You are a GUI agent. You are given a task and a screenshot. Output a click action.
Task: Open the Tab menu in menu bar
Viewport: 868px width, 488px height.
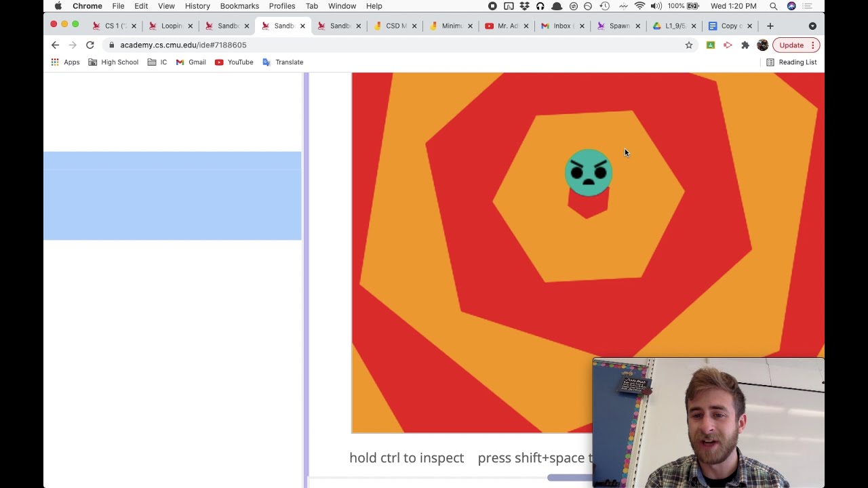(312, 6)
